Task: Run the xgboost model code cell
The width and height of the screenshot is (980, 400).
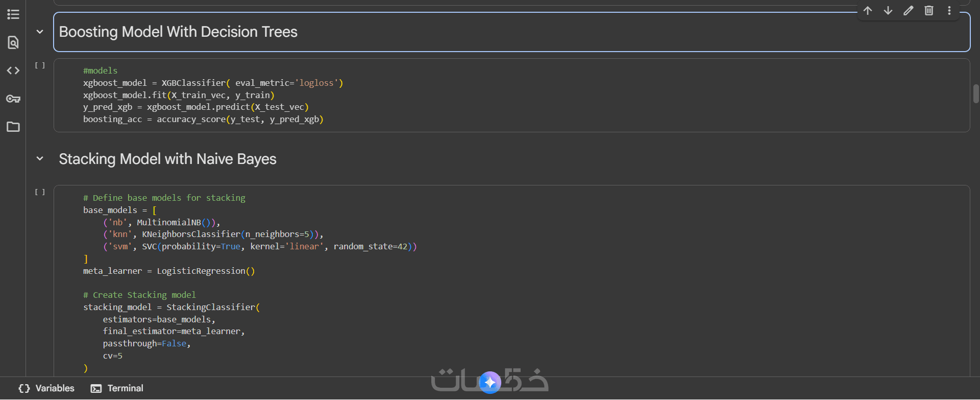Action: coord(40,65)
